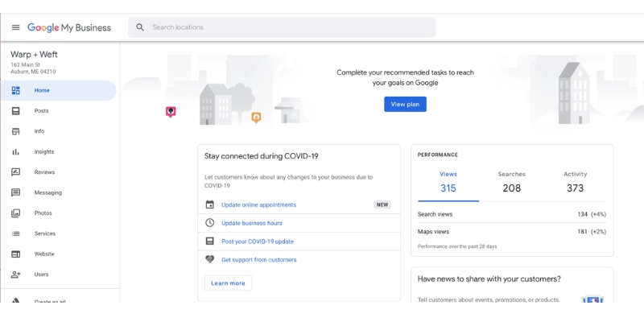The height and width of the screenshot is (322, 644).
Task: Click the Info storefront icon
Action: click(15, 131)
